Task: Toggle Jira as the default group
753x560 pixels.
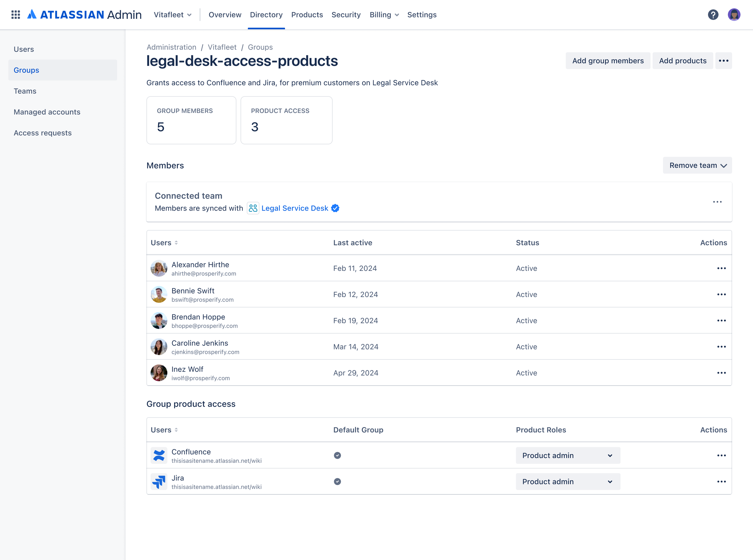Action: [337, 481]
